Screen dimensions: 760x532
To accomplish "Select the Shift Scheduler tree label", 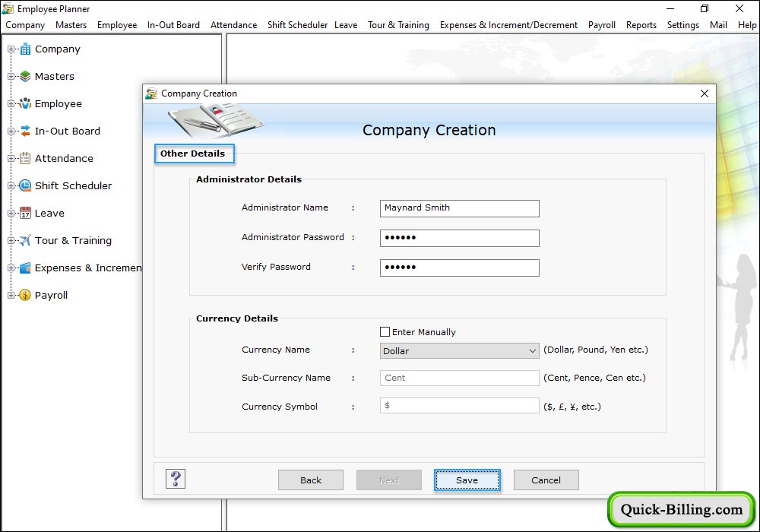I will coord(73,185).
